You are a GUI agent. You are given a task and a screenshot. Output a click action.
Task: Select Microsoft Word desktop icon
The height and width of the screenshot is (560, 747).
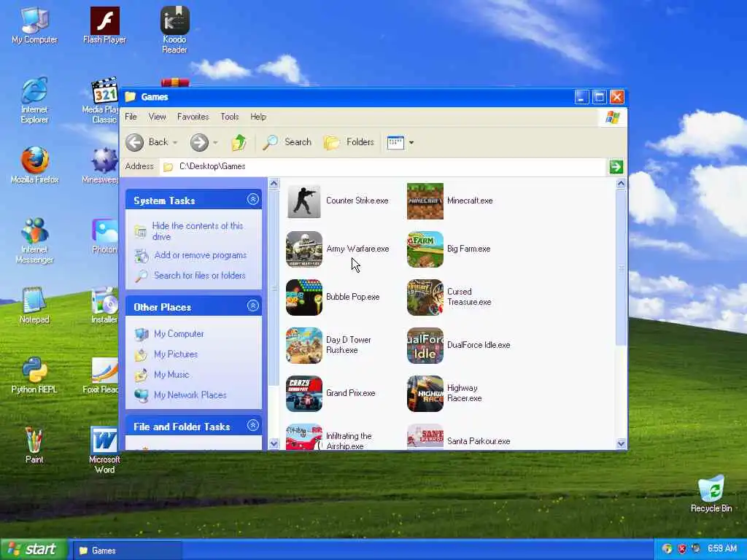coord(104,450)
